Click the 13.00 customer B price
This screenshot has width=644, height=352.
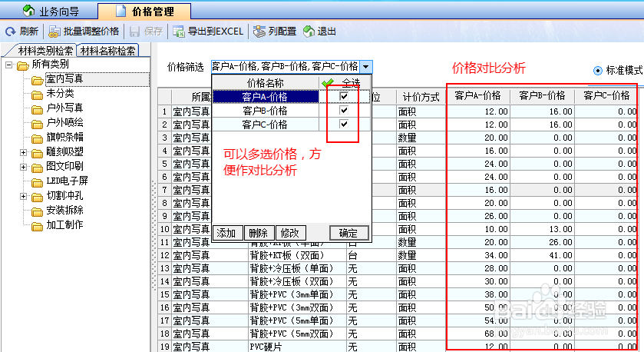point(542,229)
